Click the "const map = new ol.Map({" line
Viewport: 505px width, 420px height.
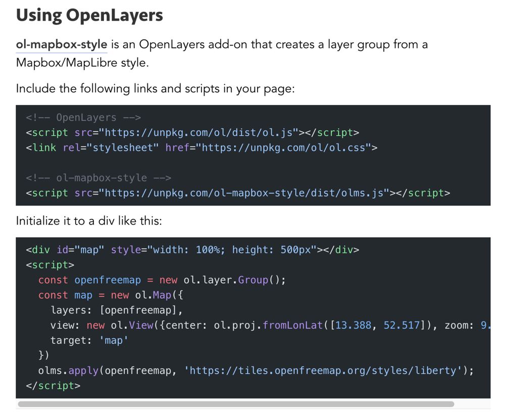[x=111, y=295]
